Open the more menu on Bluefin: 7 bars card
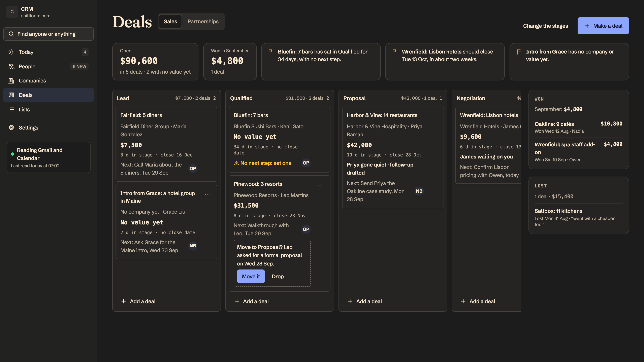 pyautogui.click(x=321, y=116)
